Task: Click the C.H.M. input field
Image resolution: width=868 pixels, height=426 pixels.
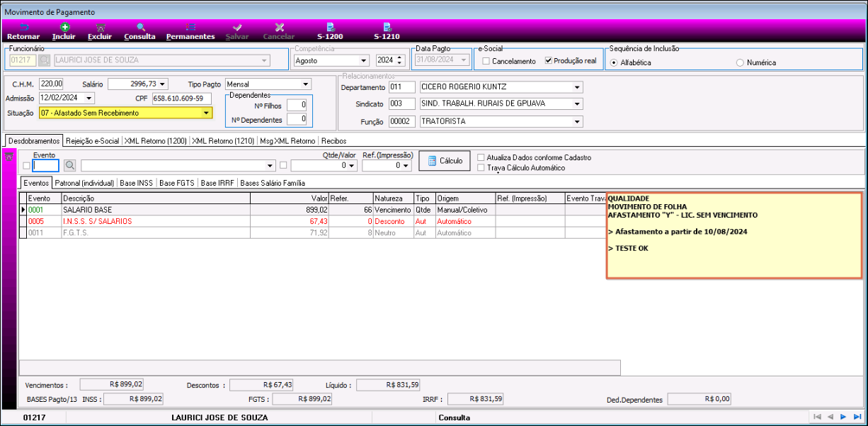Action: coord(52,84)
